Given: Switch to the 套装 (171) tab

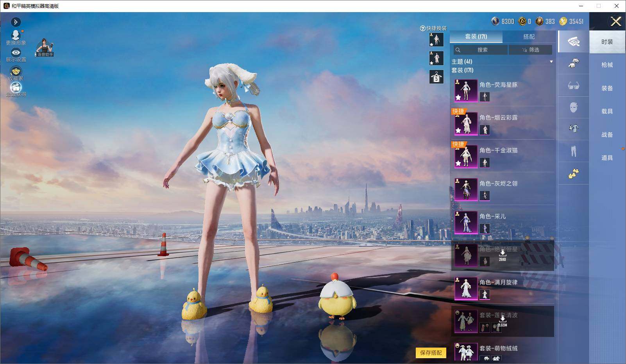Looking at the screenshot, I should [x=476, y=37].
